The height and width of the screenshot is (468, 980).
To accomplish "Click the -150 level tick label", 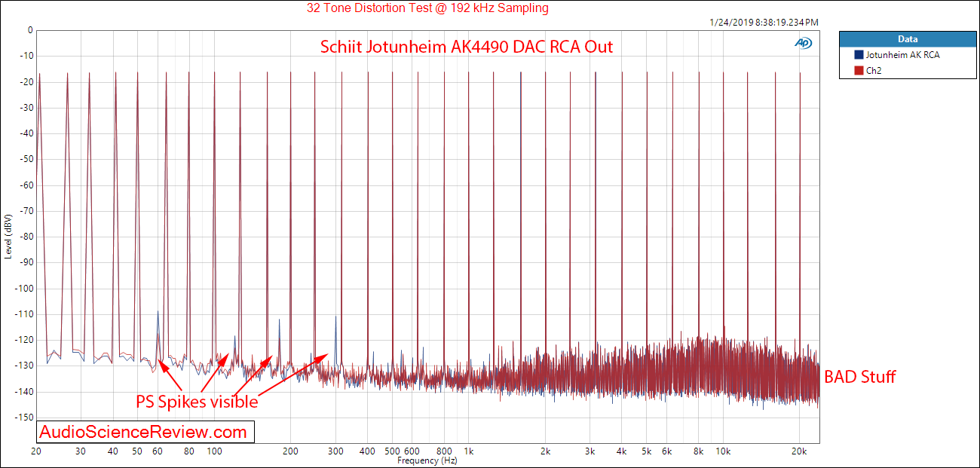I will 23,417.
